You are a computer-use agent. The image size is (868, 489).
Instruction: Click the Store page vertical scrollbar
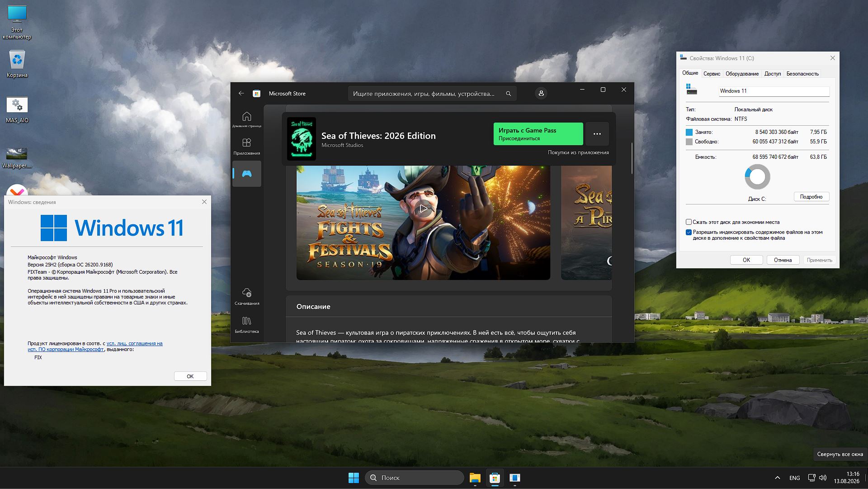[632, 158]
